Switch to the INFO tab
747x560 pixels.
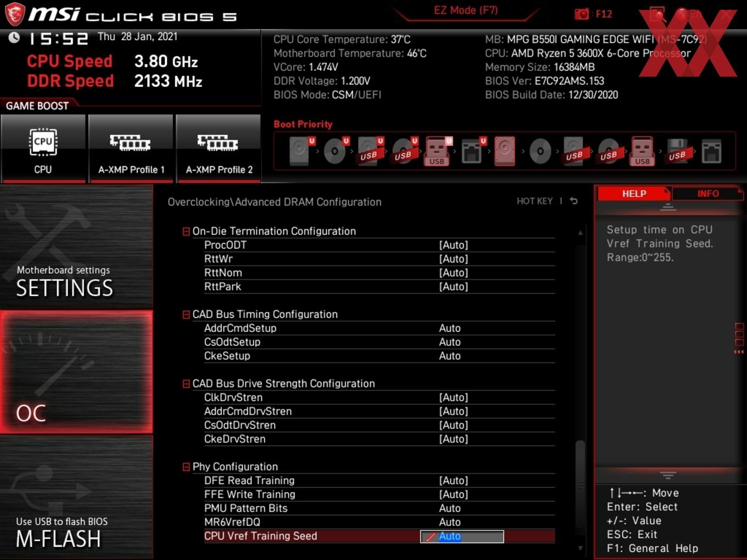pos(707,193)
